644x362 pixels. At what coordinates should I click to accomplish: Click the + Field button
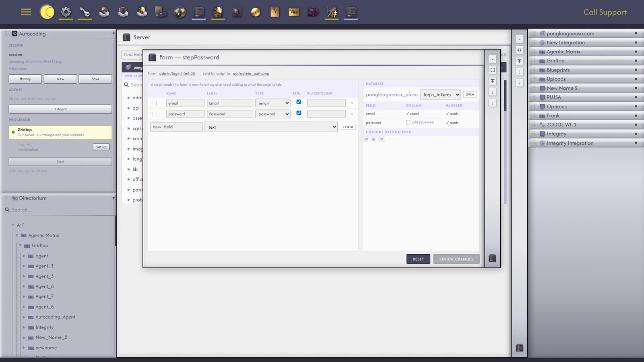click(348, 127)
